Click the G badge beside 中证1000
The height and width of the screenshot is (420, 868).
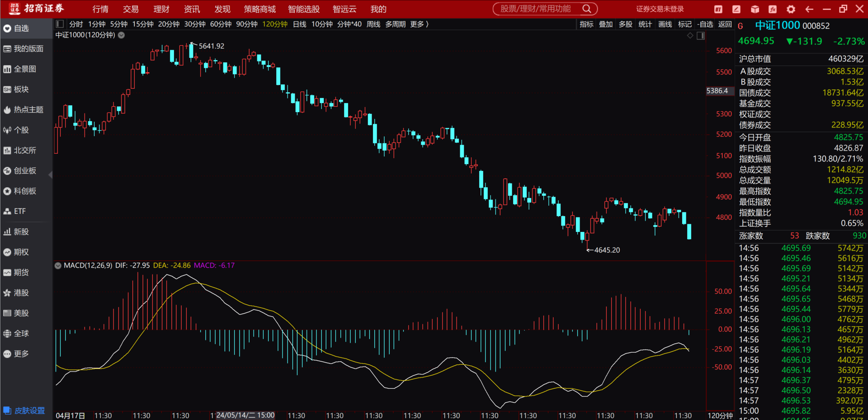pos(741,26)
